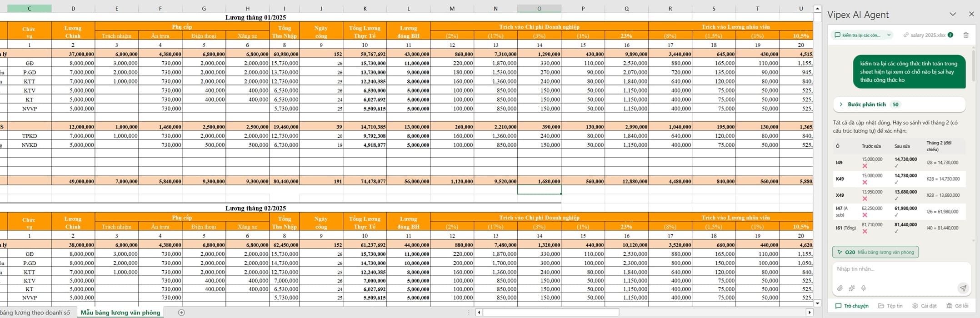Image resolution: width=980 pixels, height=318 pixels.
Task: Click January 'Phụ cấp' header cell
Action: click(182, 27)
